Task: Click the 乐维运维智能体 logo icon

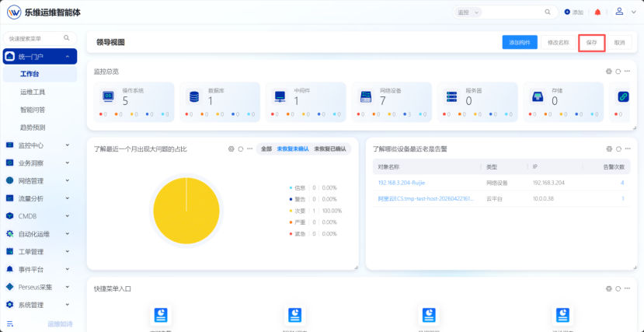Action: [x=14, y=12]
